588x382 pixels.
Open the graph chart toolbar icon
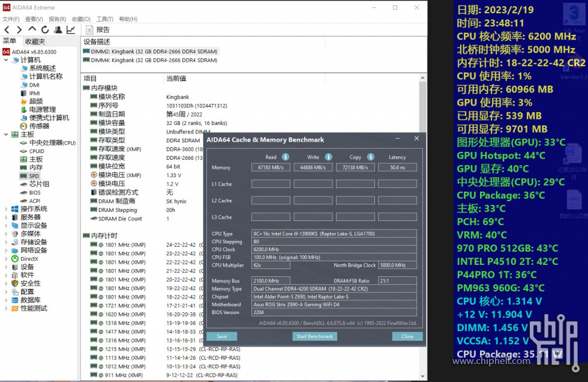[71, 29]
